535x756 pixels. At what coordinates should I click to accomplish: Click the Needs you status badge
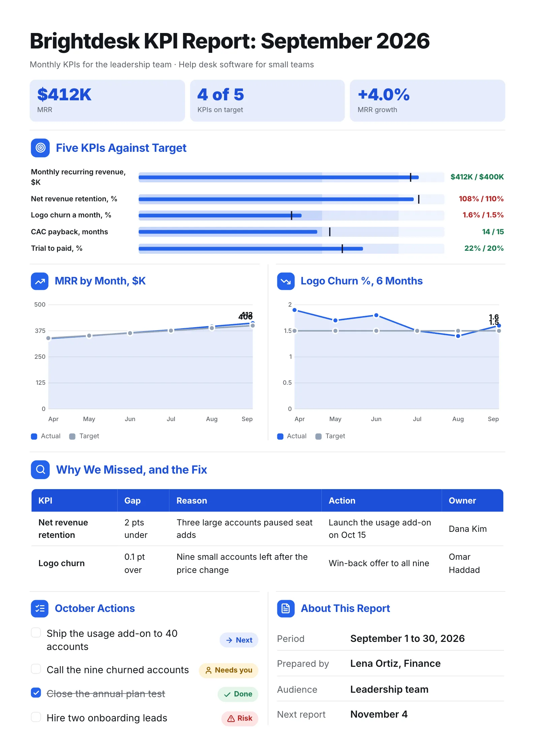click(x=228, y=670)
